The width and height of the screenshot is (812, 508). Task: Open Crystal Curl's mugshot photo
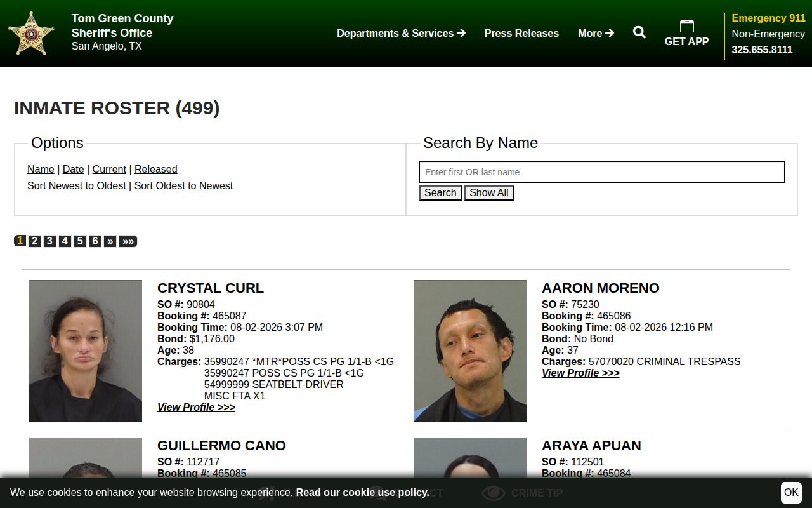pyautogui.click(x=86, y=351)
